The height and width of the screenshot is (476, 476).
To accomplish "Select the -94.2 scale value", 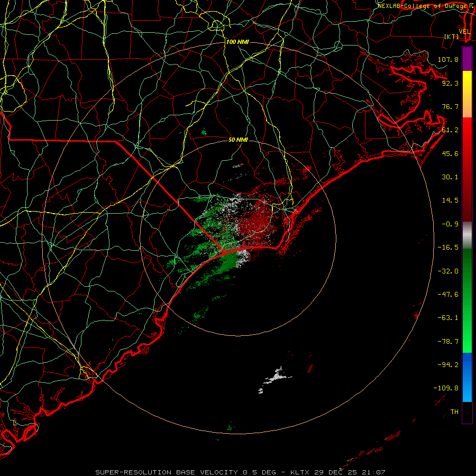I will 448,365.
